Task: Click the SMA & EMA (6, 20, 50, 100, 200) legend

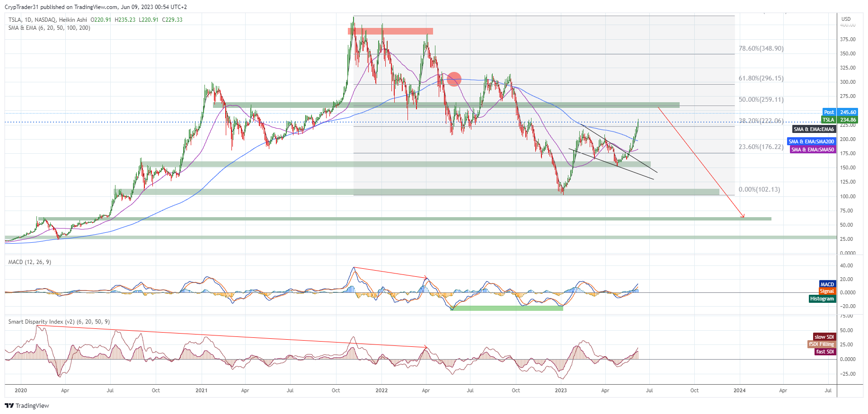Action: click(49, 28)
